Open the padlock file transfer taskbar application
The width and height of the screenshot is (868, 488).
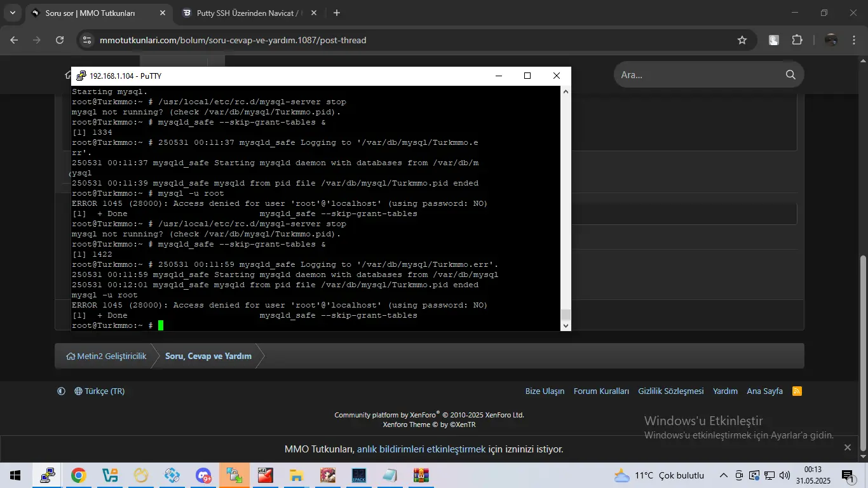point(234,475)
